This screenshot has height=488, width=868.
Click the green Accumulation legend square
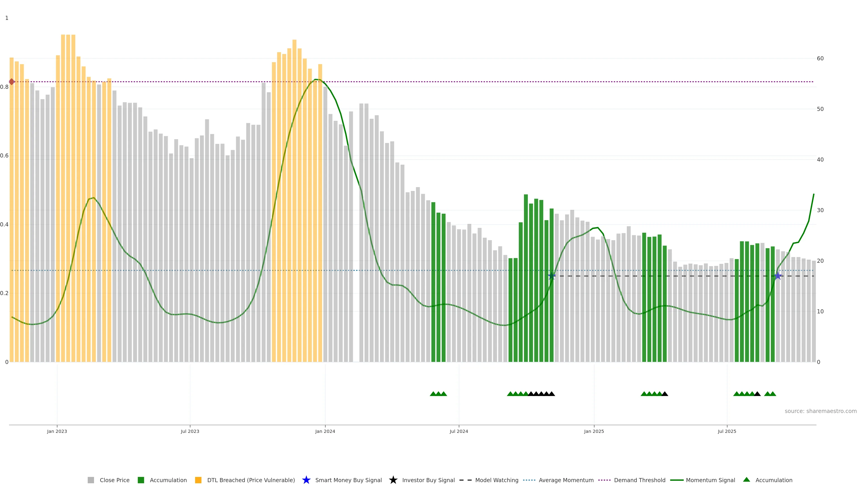(x=141, y=480)
